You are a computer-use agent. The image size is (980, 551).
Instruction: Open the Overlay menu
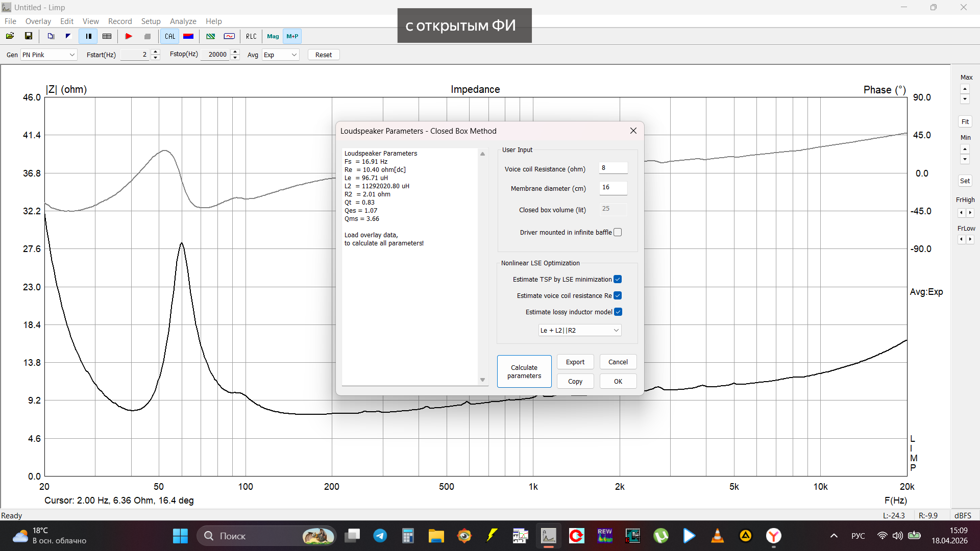click(x=38, y=21)
